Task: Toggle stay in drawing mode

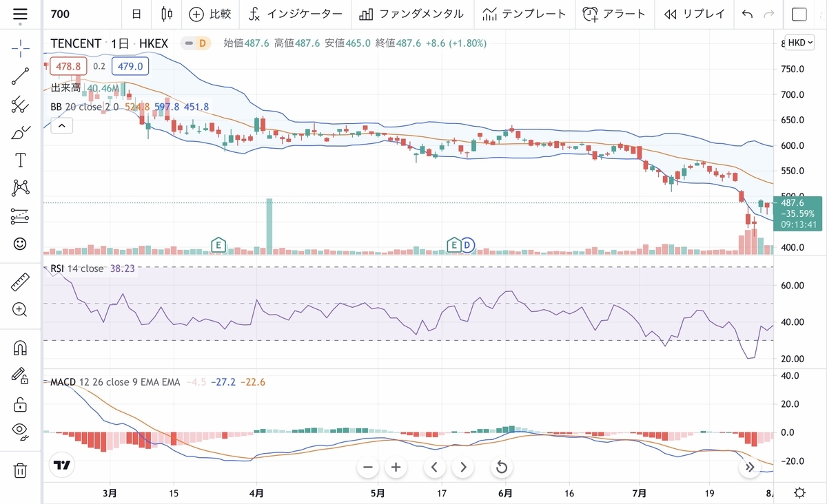Action: 21,376
